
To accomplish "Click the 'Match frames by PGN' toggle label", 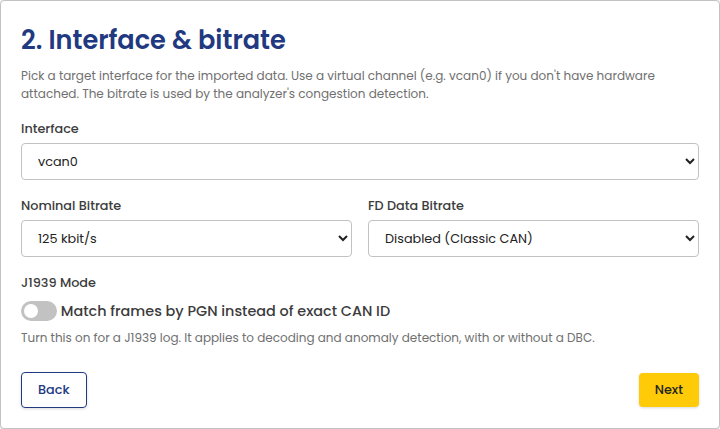I will [225, 311].
